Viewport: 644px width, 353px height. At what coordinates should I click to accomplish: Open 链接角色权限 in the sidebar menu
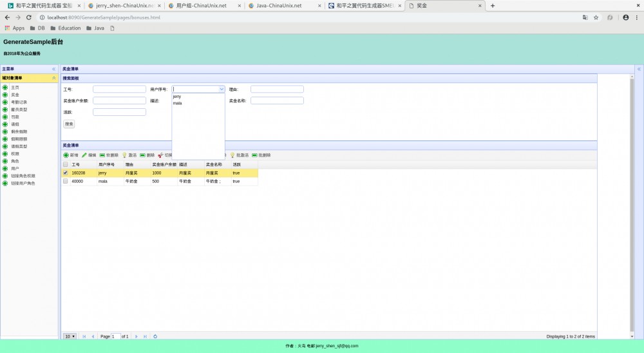pyautogui.click(x=23, y=176)
